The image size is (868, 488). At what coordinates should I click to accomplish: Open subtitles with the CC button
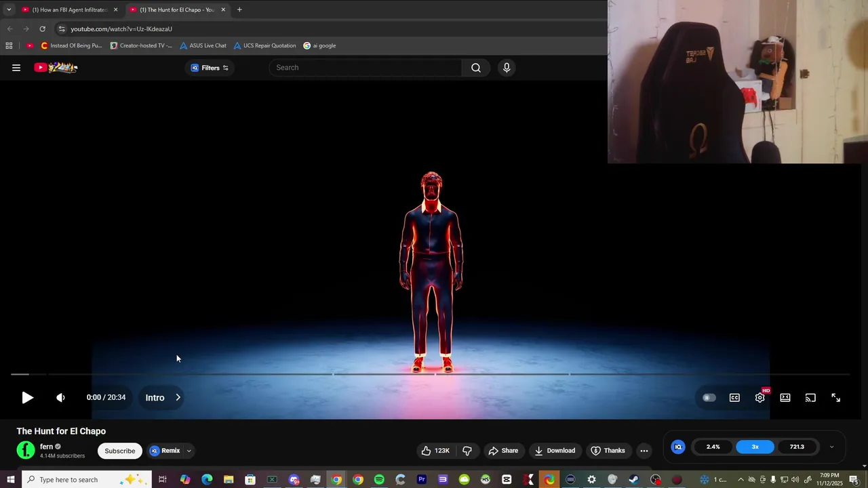pyautogui.click(x=734, y=398)
